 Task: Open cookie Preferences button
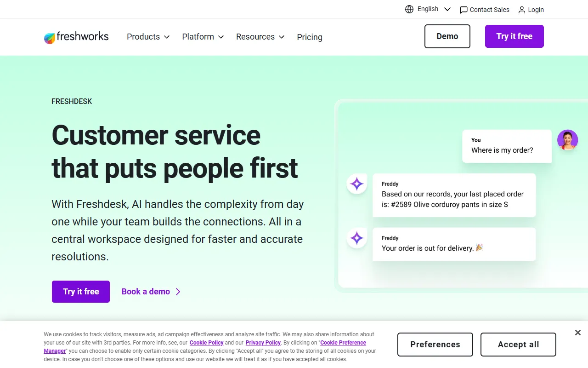(435, 345)
